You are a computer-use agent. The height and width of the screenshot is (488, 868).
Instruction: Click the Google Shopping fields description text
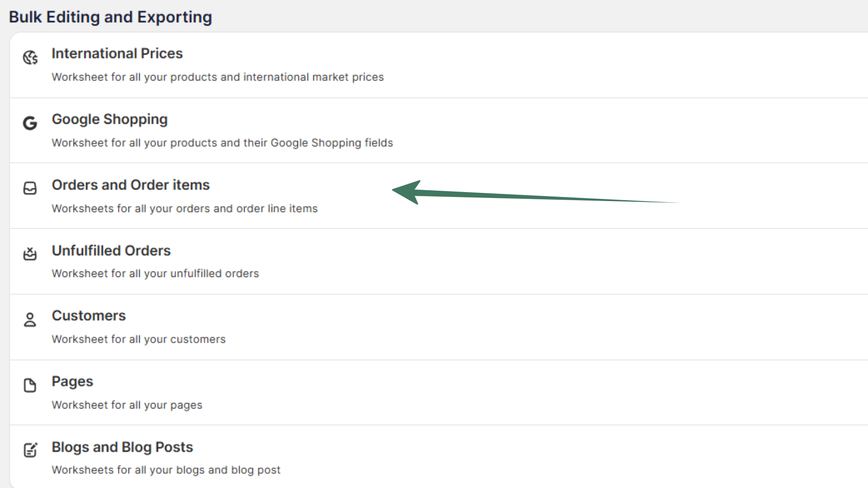(222, 143)
